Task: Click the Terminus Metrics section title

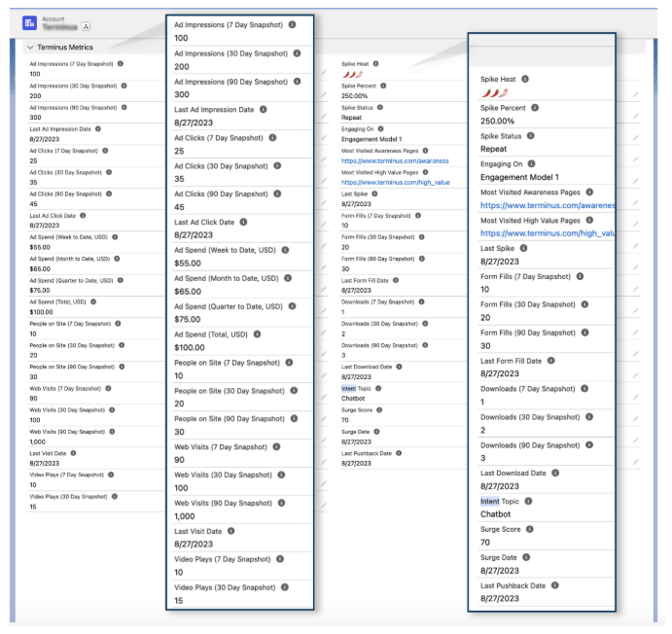Action: (65, 47)
